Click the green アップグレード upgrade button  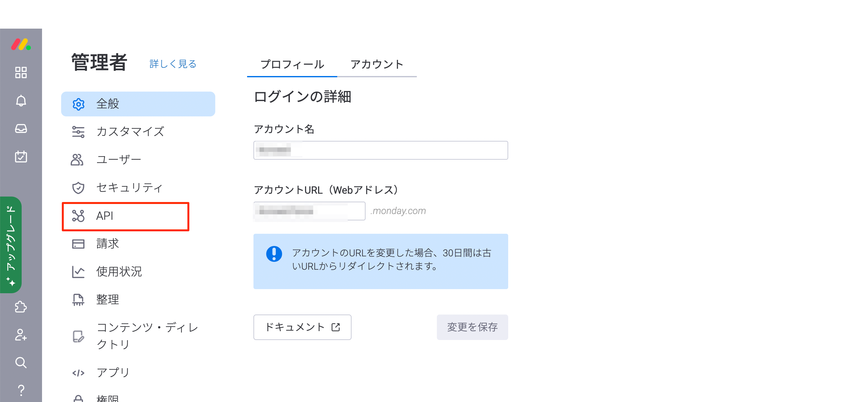click(x=11, y=245)
